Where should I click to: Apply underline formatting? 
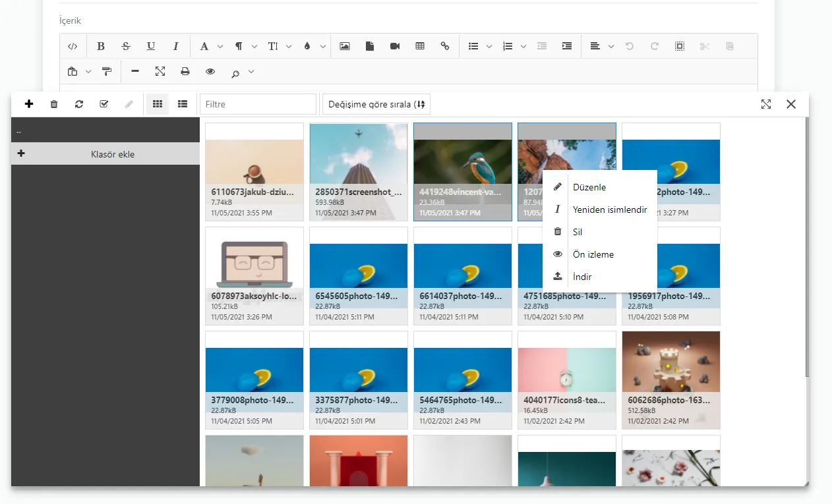tap(151, 46)
